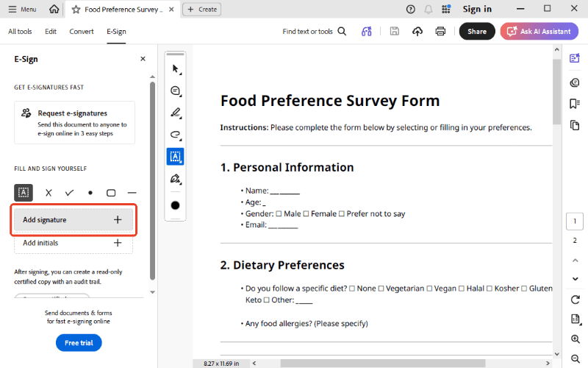This screenshot has width=588, height=368.
Task: Click the vertical document scrollbar thumb
Action: click(x=557, y=91)
